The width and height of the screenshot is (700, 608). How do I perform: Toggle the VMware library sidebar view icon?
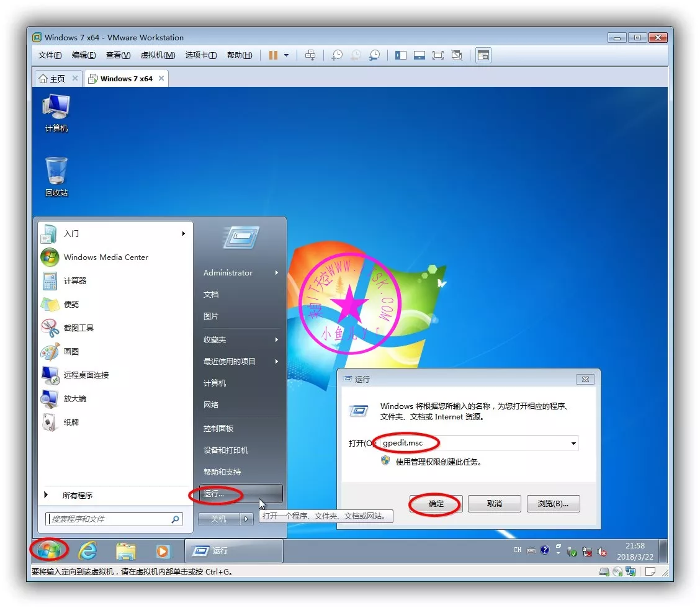401,55
